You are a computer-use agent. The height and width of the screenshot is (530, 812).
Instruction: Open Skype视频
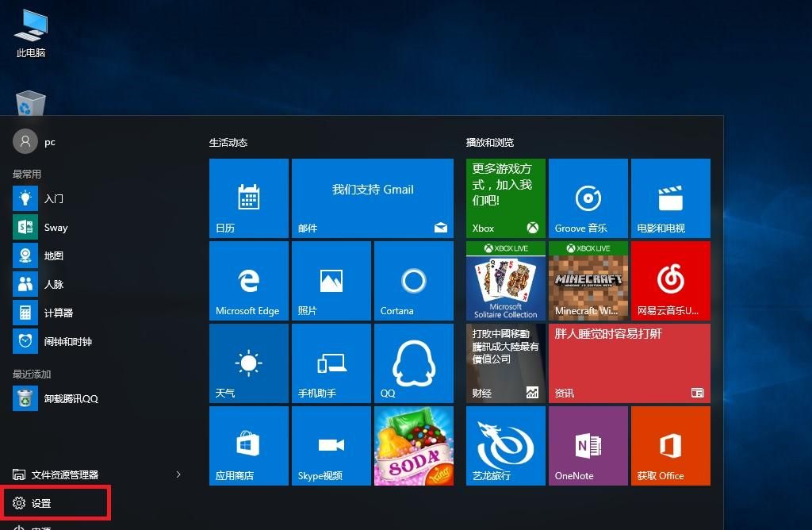coord(331,445)
